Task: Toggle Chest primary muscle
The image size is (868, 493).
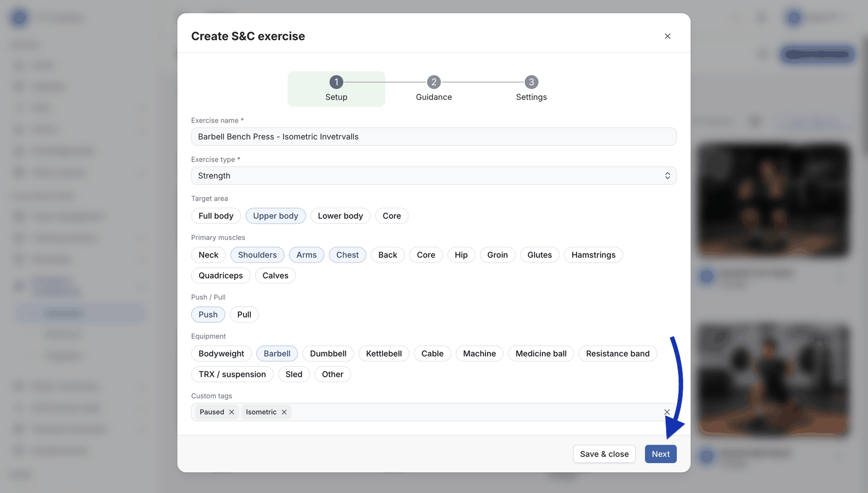Action: [x=348, y=255]
